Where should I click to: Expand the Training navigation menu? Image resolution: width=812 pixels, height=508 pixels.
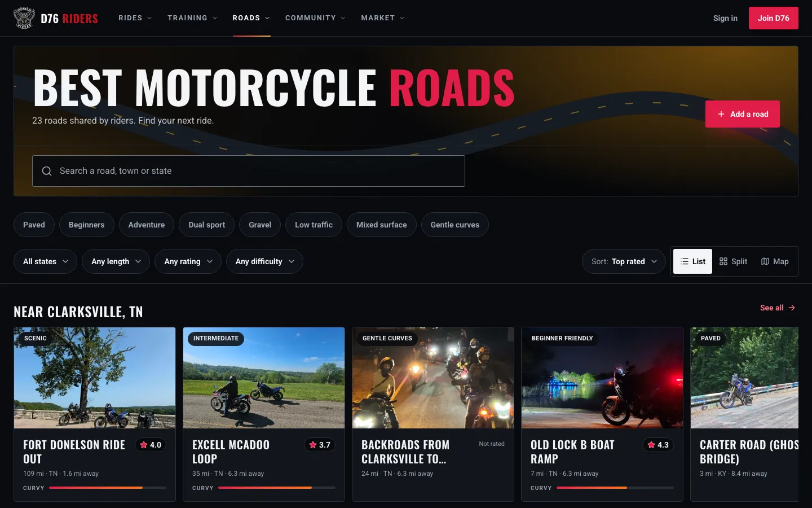pyautogui.click(x=192, y=18)
